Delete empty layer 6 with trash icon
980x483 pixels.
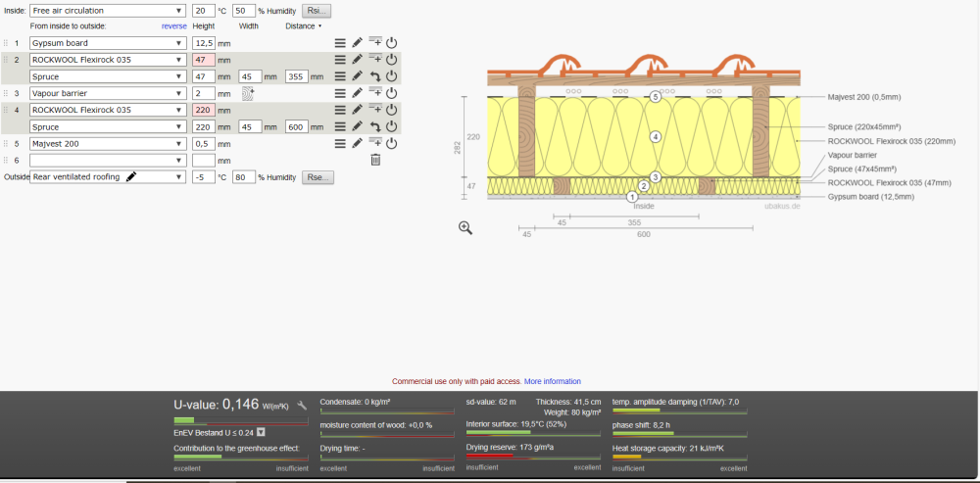coord(375,160)
